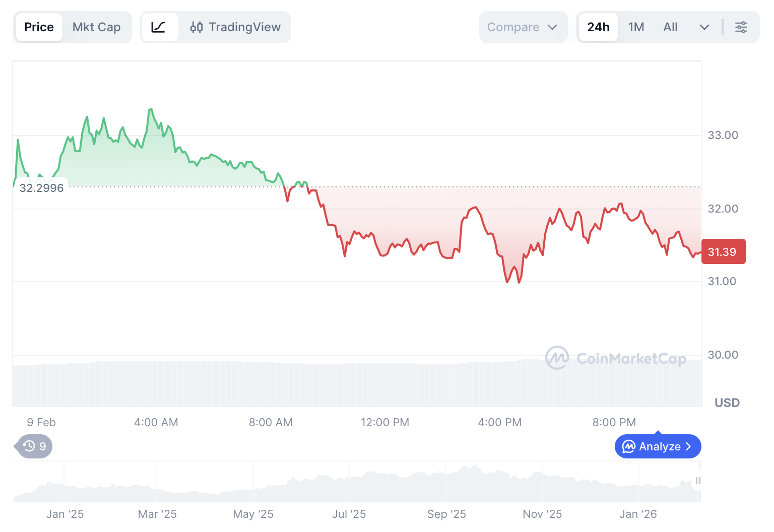The image size is (774, 532).
Task: Open chart settings sliders icon
Action: pyautogui.click(x=741, y=27)
